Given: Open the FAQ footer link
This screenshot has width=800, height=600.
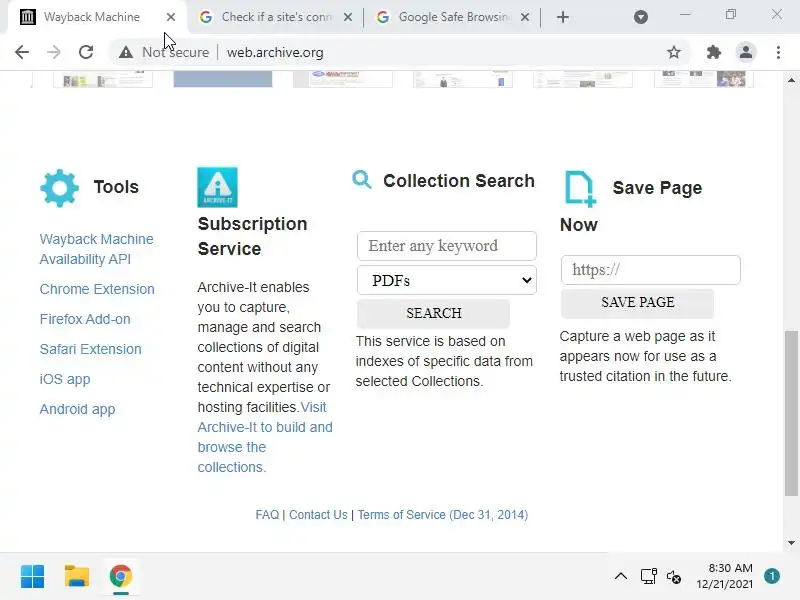Looking at the screenshot, I should (x=267, y=515).
